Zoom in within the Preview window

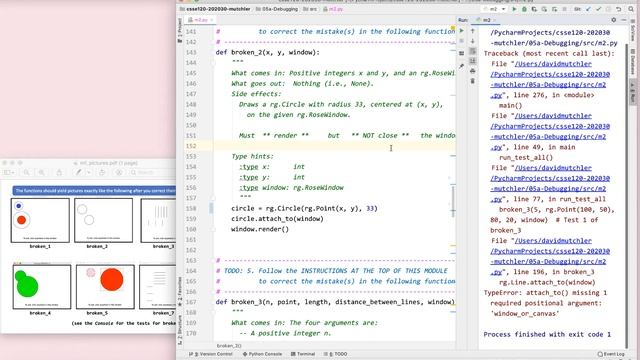(41, 173)
